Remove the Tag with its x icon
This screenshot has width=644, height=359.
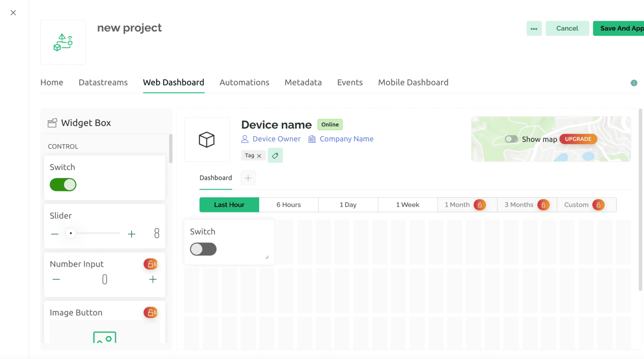tap(259, 156)
